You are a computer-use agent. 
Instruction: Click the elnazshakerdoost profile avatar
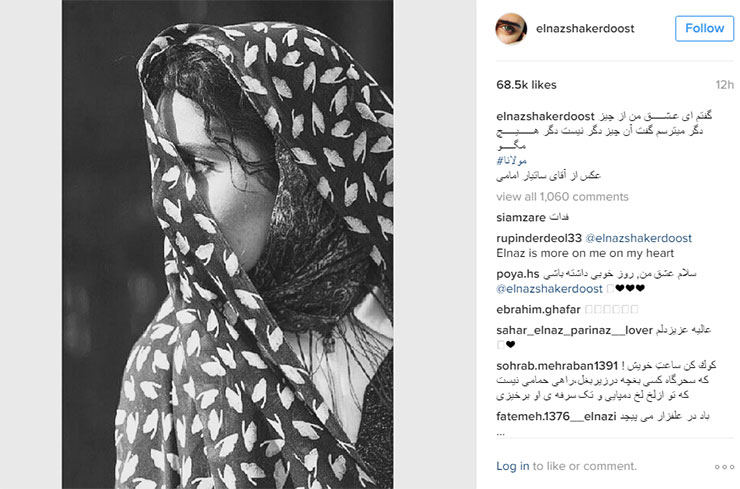click(511, 29)
